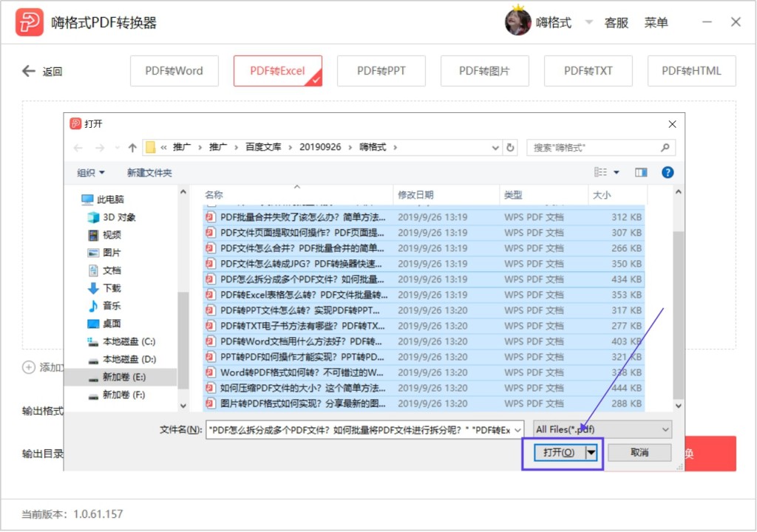Go up one folder level

(132, 148)
